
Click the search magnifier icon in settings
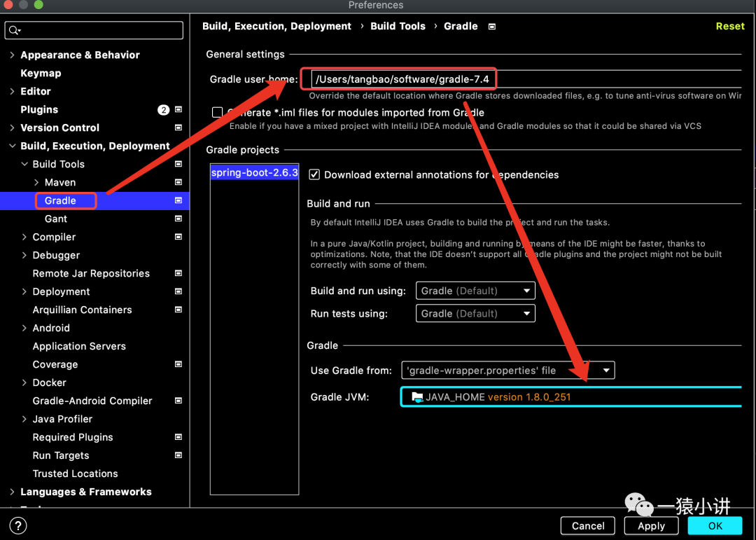tap(15, 30)
